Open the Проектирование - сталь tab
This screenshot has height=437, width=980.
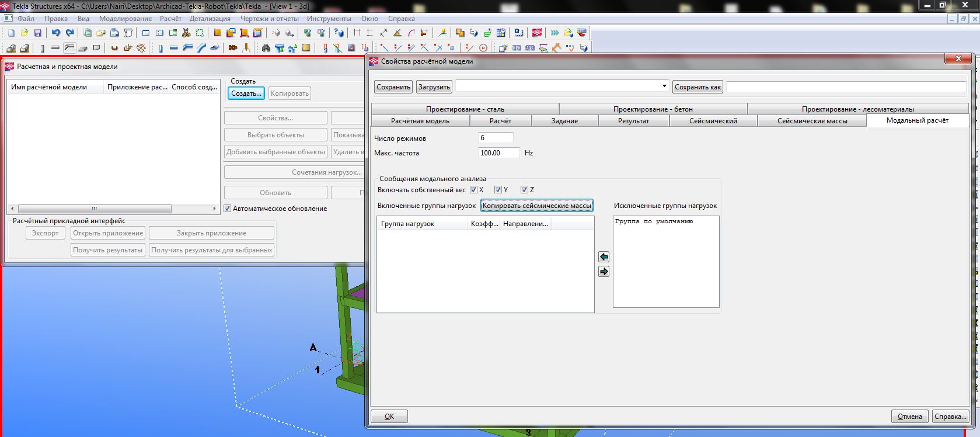[465, 109]
